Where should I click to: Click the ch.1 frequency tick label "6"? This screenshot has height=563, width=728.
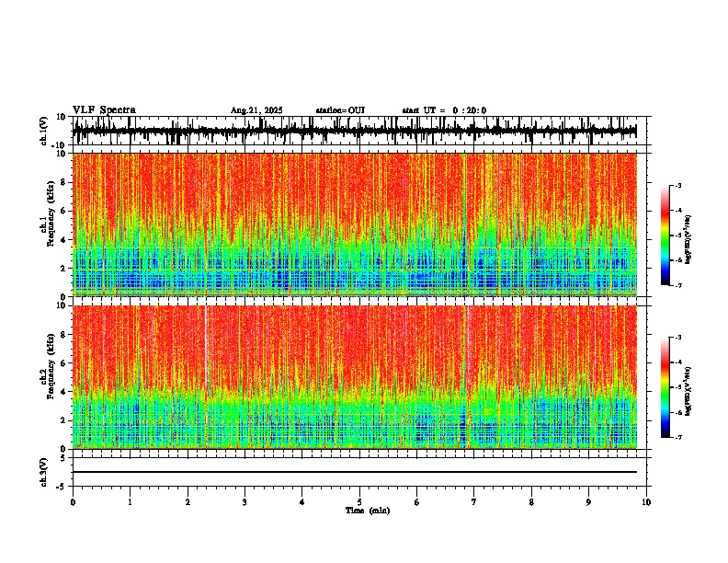click(x=63, y=211)
